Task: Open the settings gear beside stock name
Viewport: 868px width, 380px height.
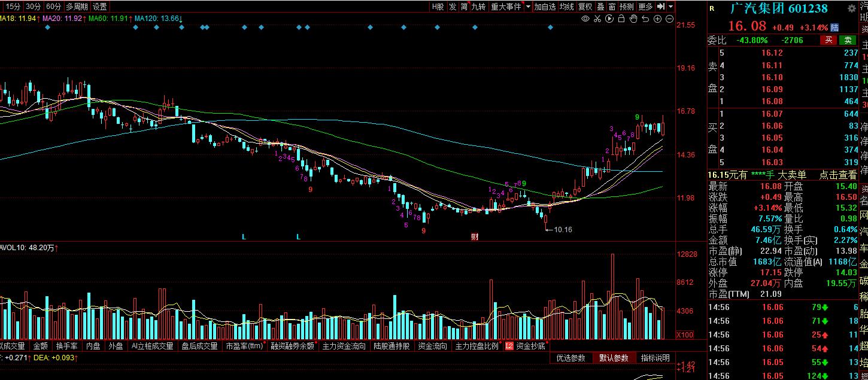Action: click(x=851, y=8)
